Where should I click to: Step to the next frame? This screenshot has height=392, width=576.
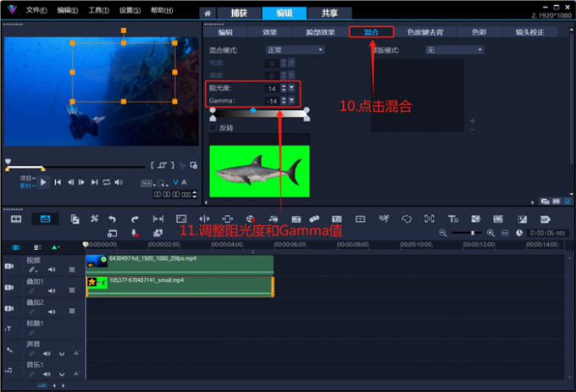click(x=81, y=182)
